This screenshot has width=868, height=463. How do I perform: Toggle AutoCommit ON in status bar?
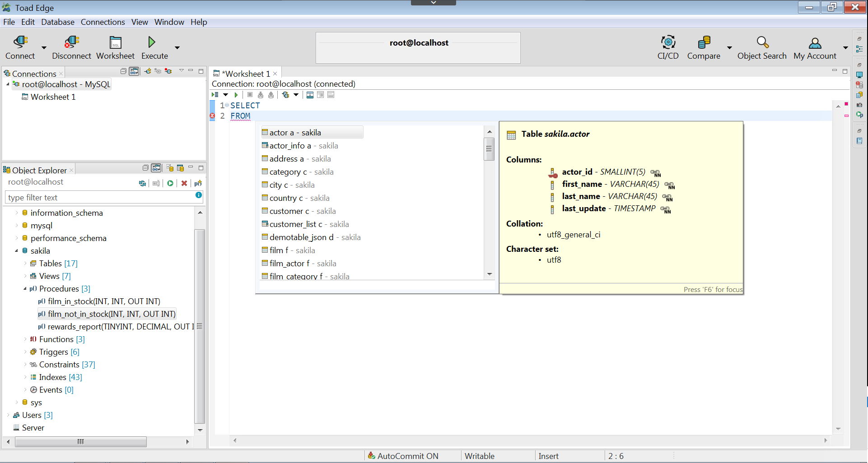click(x=403, y=456)
